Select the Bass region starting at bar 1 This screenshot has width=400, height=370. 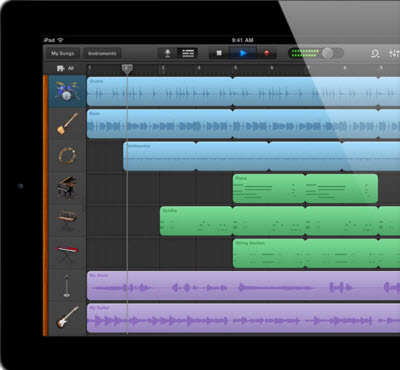(160, 124)
